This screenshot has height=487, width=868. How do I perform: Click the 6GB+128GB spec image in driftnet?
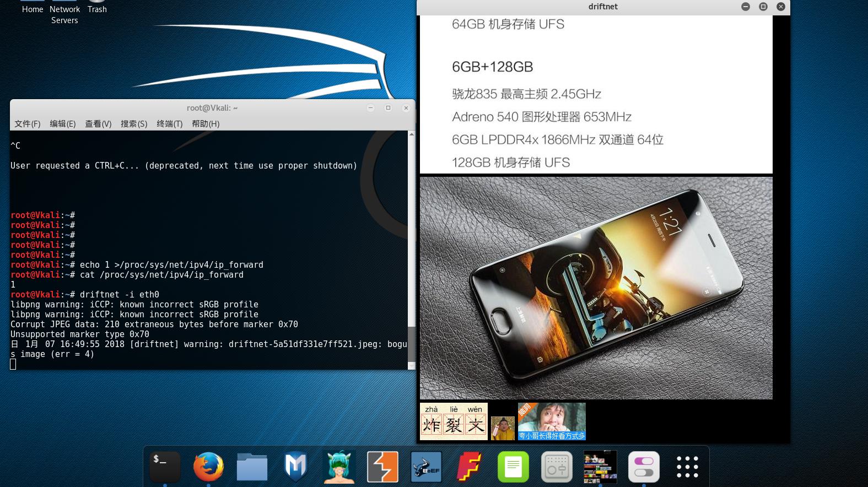(596, 95)
